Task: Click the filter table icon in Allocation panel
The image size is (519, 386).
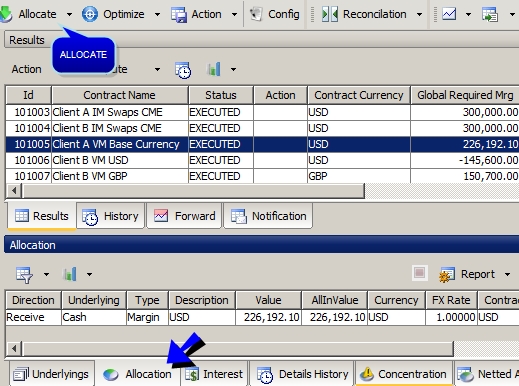Action: (x=24, y=275)
